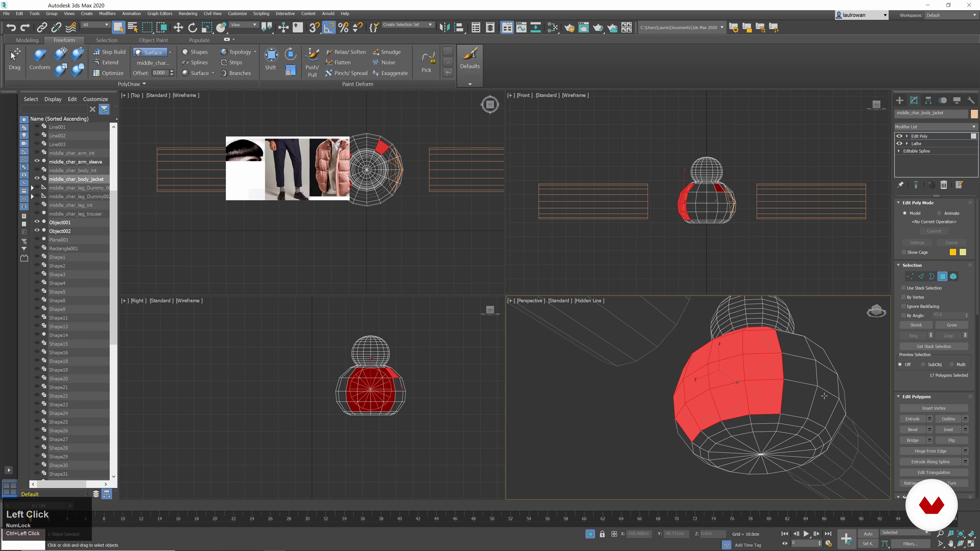
Task: Open the Display menu in Scene Explorer
Action: [53, 99]
